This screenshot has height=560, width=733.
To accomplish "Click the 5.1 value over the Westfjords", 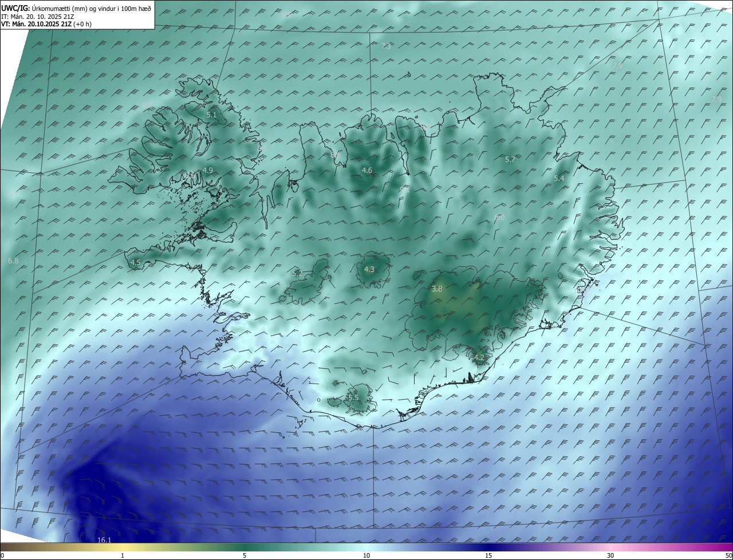I will (x=211, y=115).
